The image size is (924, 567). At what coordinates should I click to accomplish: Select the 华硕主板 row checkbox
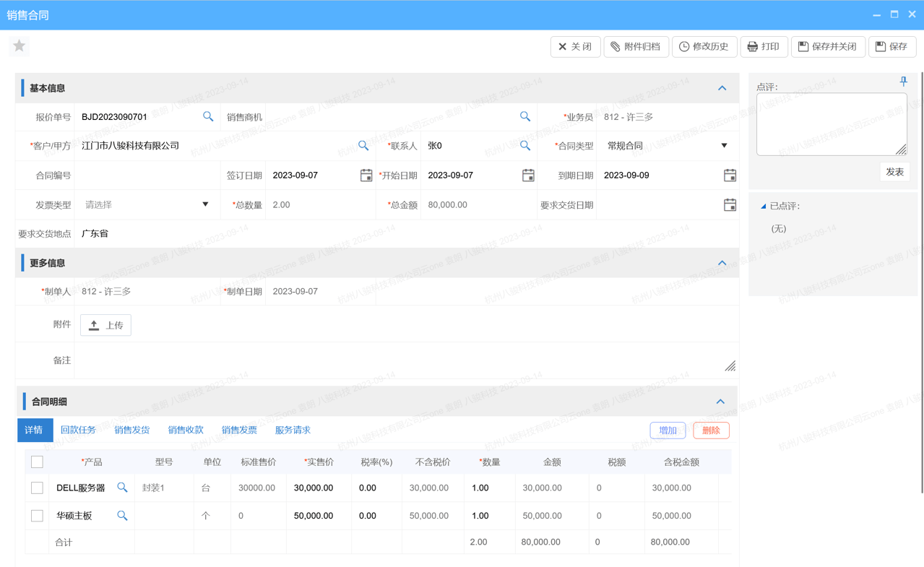(x=37, y=516)
